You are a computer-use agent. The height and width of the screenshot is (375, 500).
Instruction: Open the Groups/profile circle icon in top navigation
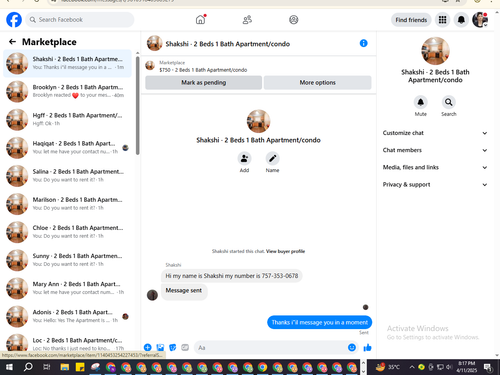(x=293, y=20)
